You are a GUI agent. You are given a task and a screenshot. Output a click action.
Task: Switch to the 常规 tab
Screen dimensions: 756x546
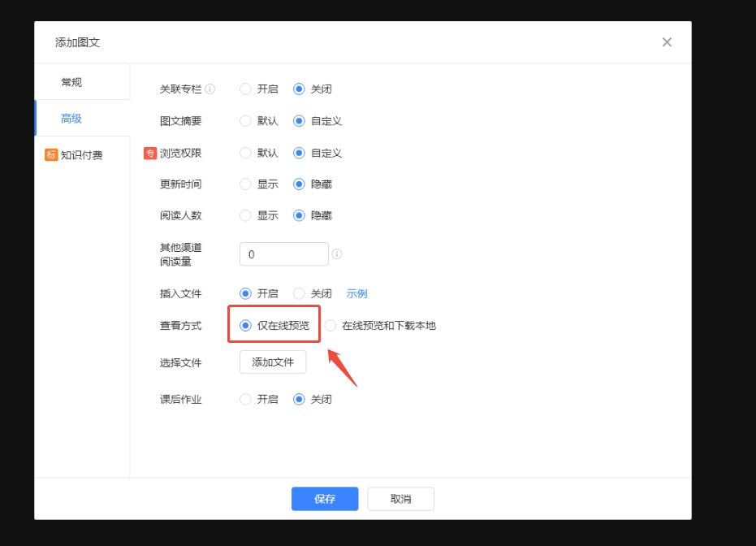pyautogui.click(x=71, y=82)
